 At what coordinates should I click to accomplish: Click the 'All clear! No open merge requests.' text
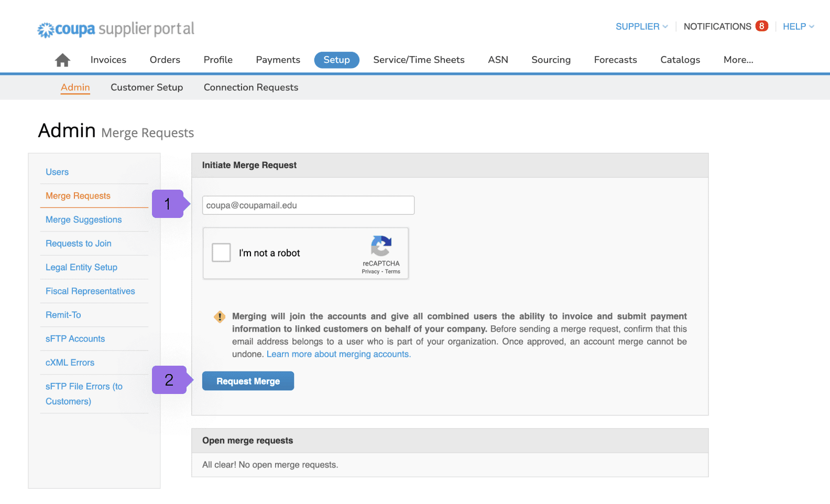270,465
